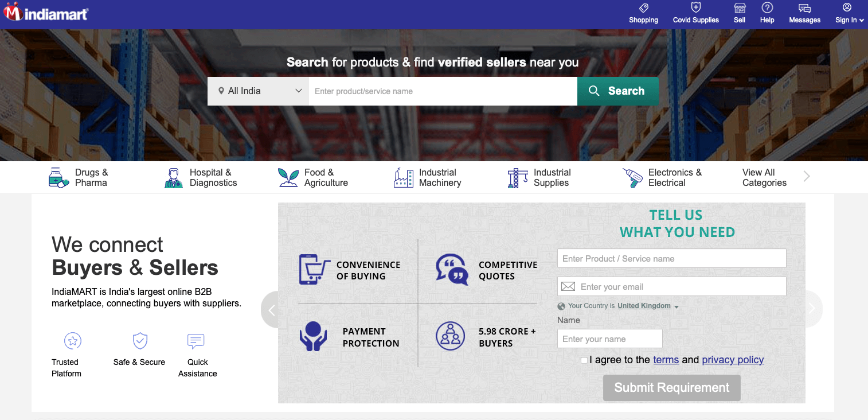
Task: Go to the next banner slide
Action: click(813, 309)
